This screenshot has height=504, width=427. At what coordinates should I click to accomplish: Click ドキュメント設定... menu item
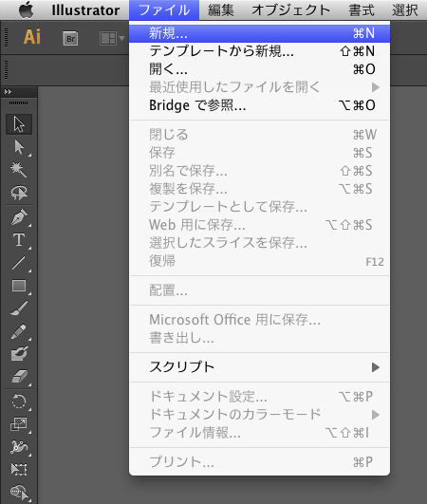(x=260, y=397)
